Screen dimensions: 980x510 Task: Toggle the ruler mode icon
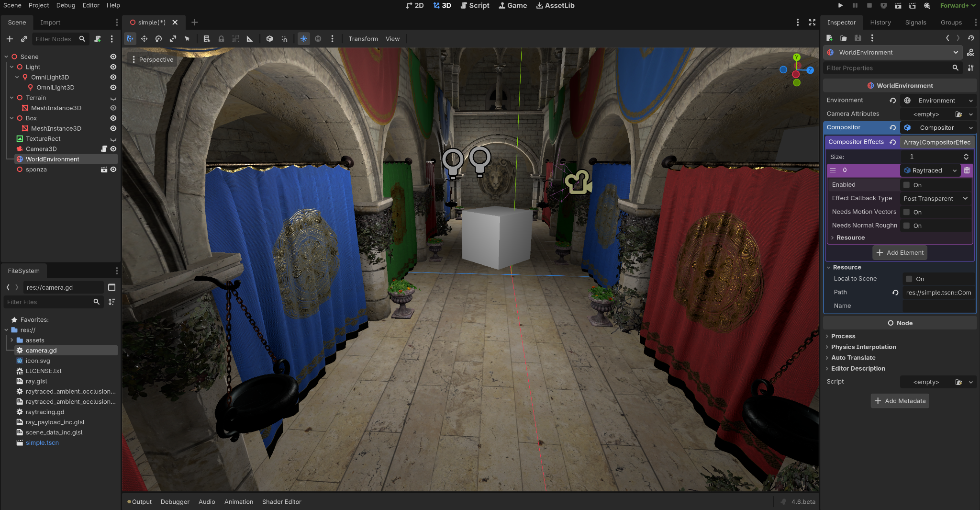click(249, 39)
